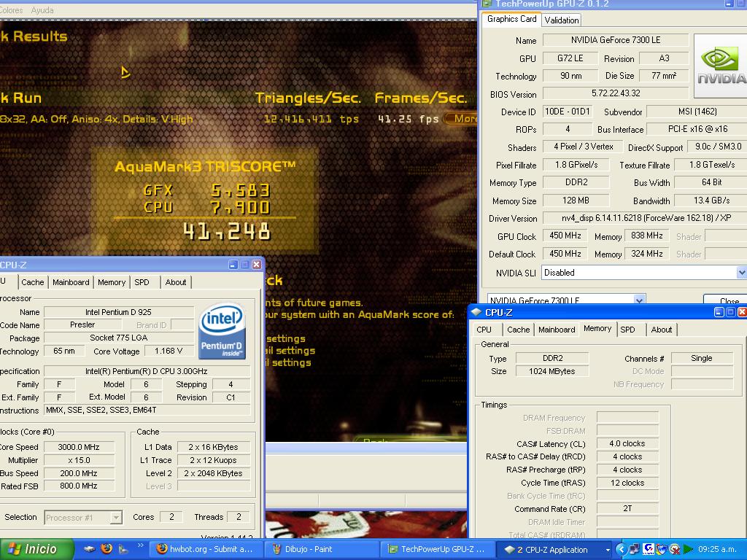Open the Inicio start menu
Image resolution: width=747 pixels, height=560 pixels.
coord(36,549)
